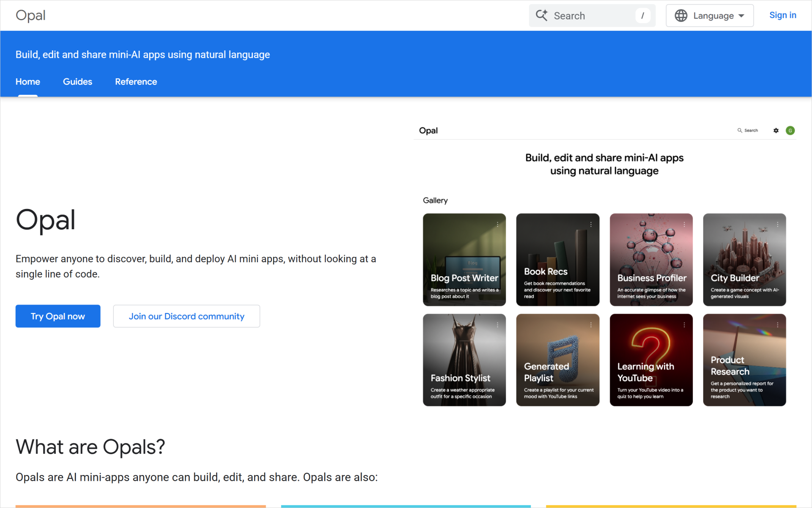Open three-dot menu on Blog Post Writer card
Screen dimensions: 812x508
click(498, 225)
